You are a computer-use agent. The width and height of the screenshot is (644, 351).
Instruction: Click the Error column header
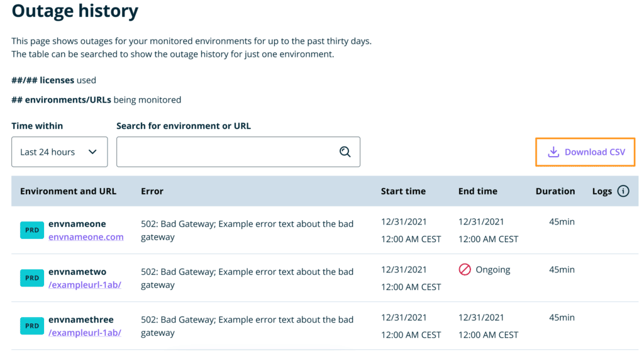tap(152, 191)
